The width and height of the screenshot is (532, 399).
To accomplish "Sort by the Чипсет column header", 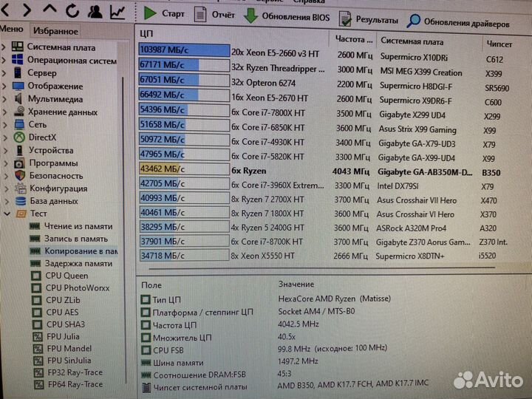I will [x=499, y=44].
